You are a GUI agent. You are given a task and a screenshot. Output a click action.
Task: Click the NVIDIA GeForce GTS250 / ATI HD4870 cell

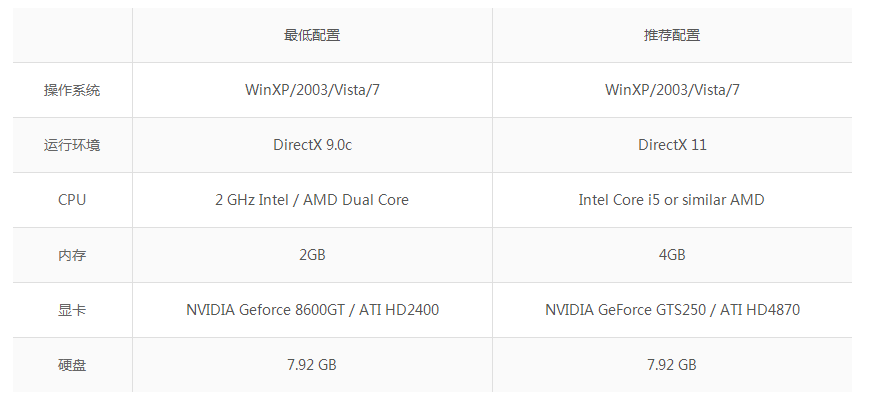672,310
